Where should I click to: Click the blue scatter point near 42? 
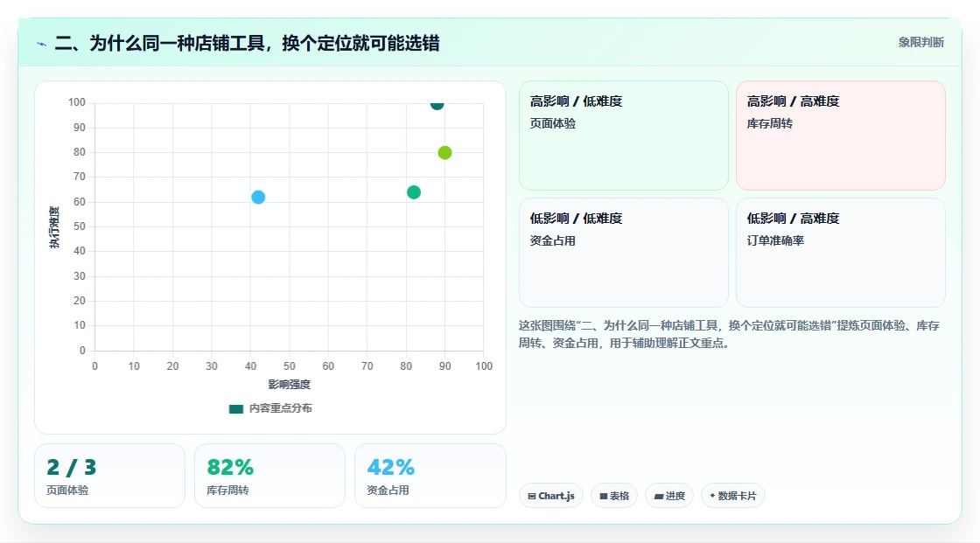click(x=258, y=198)
